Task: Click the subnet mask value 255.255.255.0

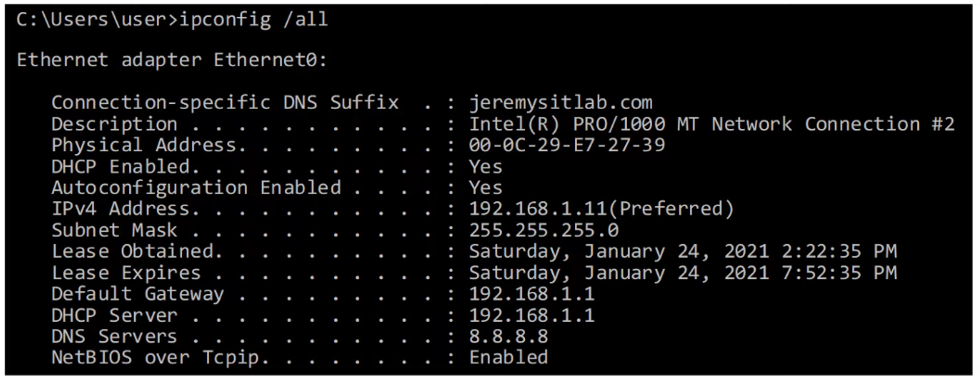Action: [x=544, y=230]
